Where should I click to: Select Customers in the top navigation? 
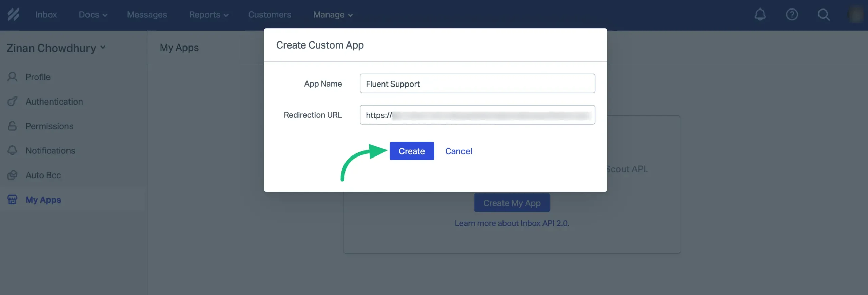pyautogui.click(x=270, y=15)
